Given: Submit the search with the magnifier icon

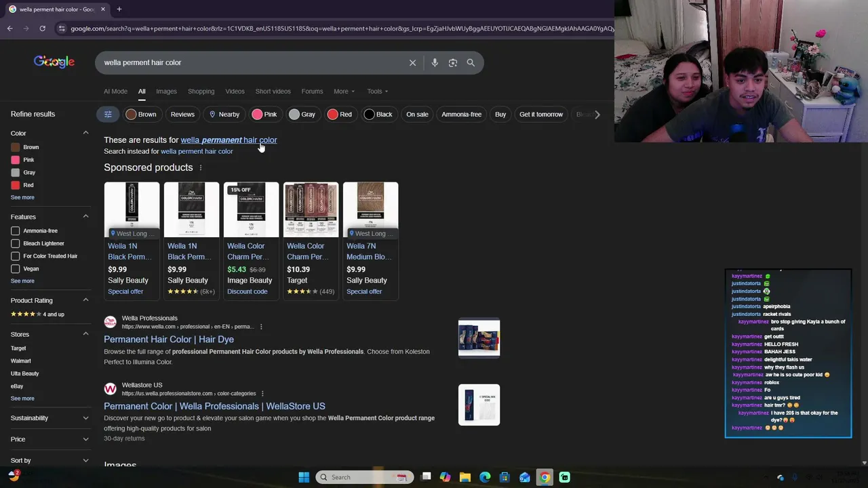Looking at the screenshot, I should [x=471, y=62].
